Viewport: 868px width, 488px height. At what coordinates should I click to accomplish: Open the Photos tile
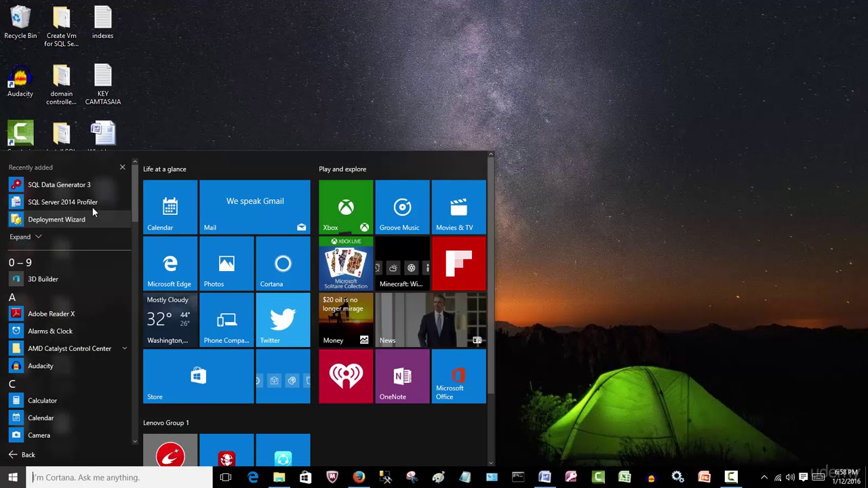click(x=226, y=263)
